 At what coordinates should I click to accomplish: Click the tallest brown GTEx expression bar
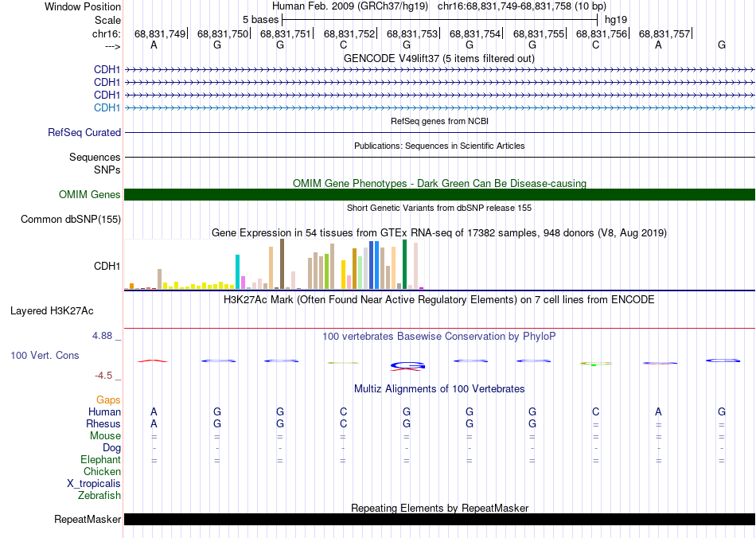(x=282, y=263)
